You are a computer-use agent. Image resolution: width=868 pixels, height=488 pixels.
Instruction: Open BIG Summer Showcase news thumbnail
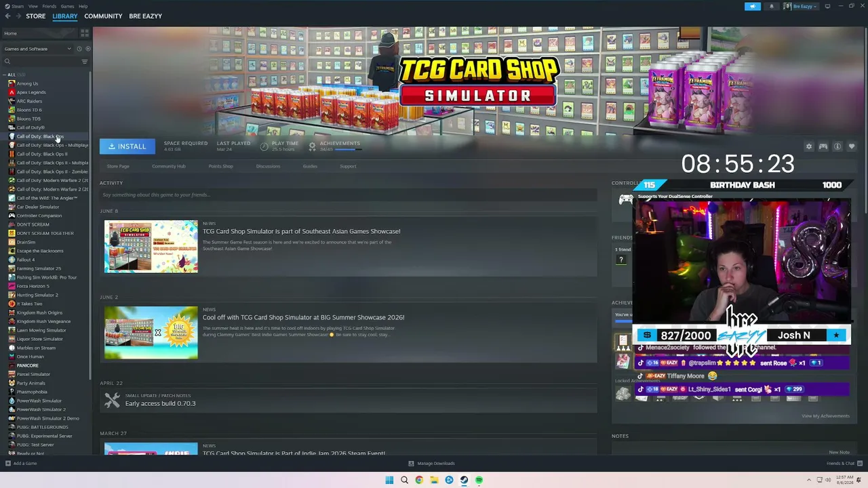tap(151, 333)
